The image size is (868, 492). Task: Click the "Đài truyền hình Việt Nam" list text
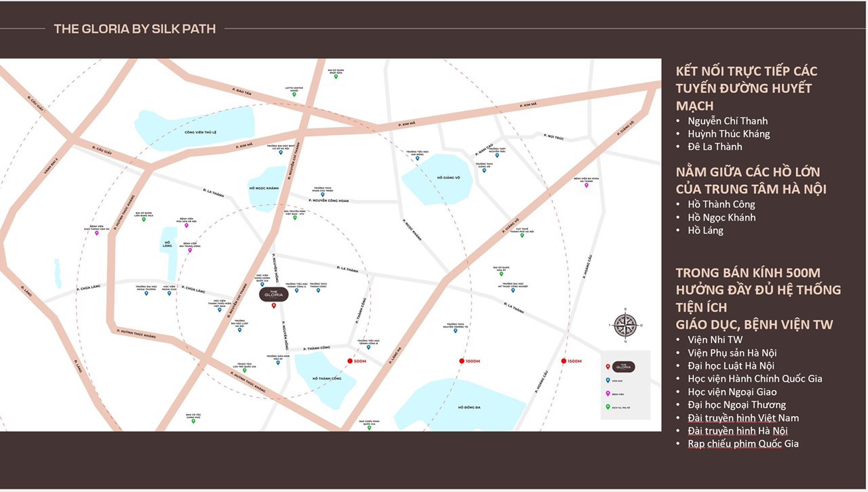[x=743, y=418]
